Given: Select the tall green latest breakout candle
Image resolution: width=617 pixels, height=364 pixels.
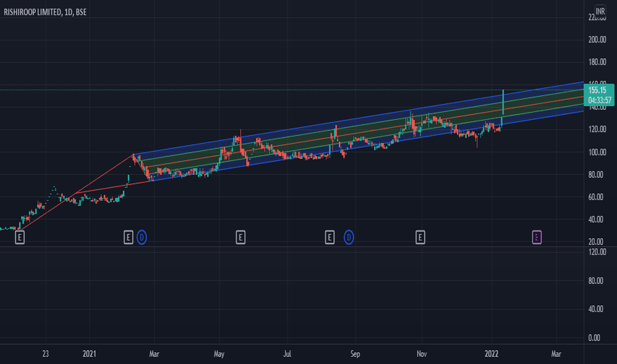Looking at the screenshot, I should point(503,103).
